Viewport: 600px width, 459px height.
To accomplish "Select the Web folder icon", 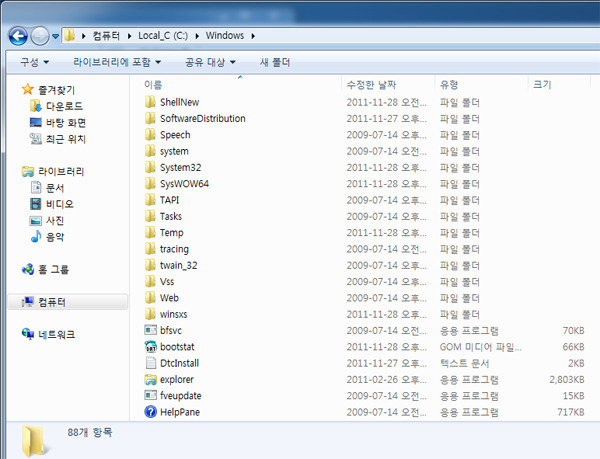I will [x=150, y=298].
